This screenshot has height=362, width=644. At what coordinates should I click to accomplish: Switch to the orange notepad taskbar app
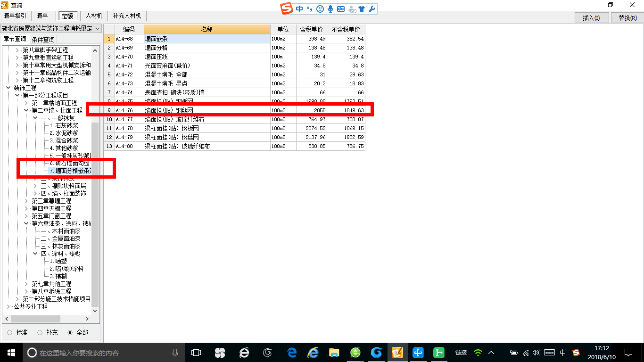coord(397,353)
